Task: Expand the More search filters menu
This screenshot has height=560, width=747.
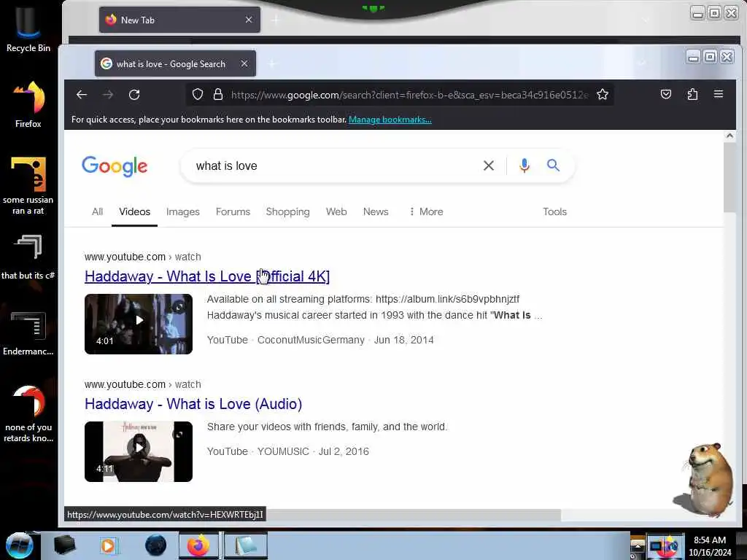Action: pyautogui.click(x=426, y=211)
